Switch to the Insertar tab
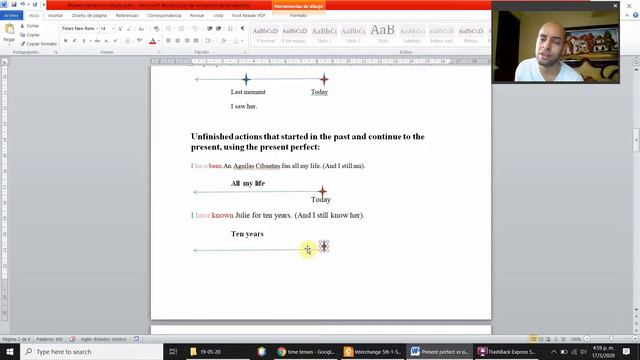Screen dimensions: 640x360 56,16
